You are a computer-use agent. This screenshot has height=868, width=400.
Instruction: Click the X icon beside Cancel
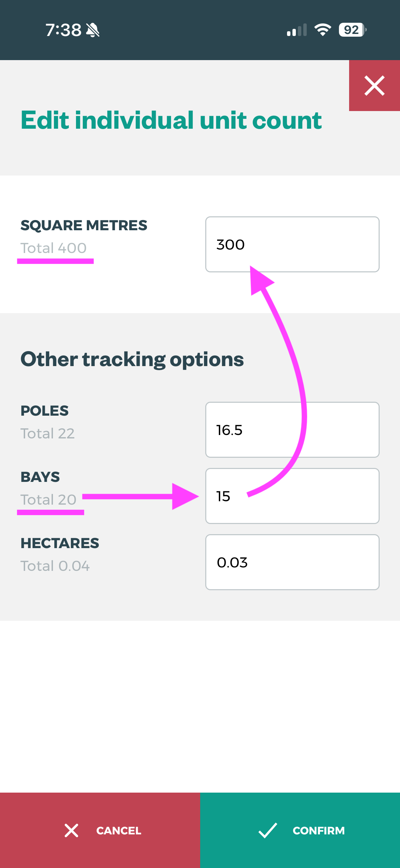[71, 830]
